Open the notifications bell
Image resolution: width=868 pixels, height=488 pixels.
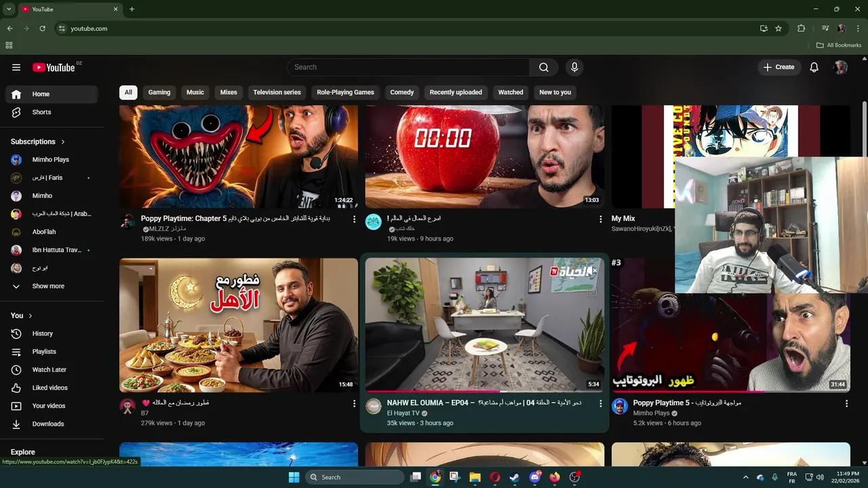tap(814, 67)
